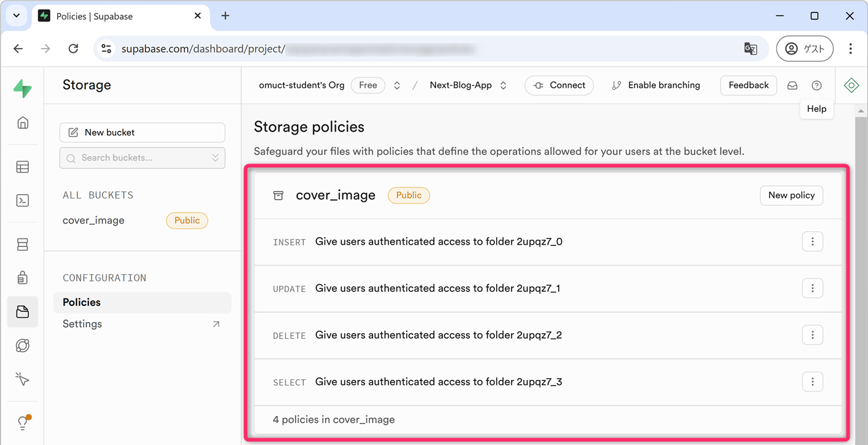Open options menu for DELETE policy
Image resolution: width=868 pixels, height=445 pixels.
[812, 335]
